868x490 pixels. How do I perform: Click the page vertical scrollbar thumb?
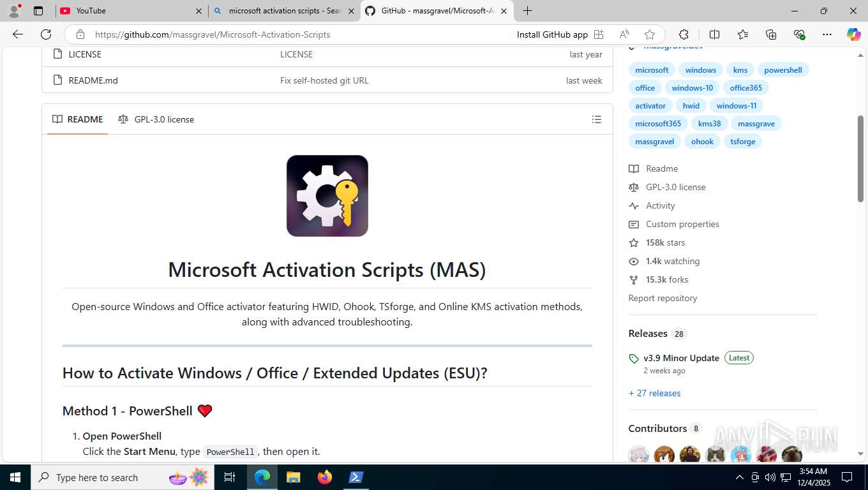click(860, 159)
